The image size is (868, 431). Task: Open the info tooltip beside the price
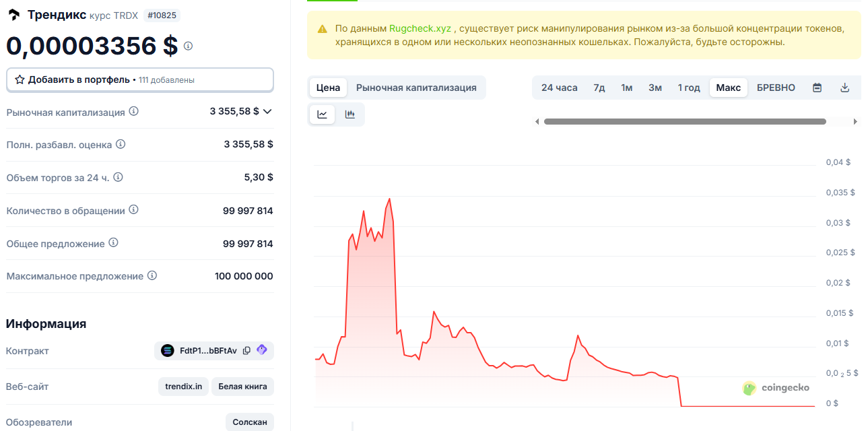click(x=188, y=46)
